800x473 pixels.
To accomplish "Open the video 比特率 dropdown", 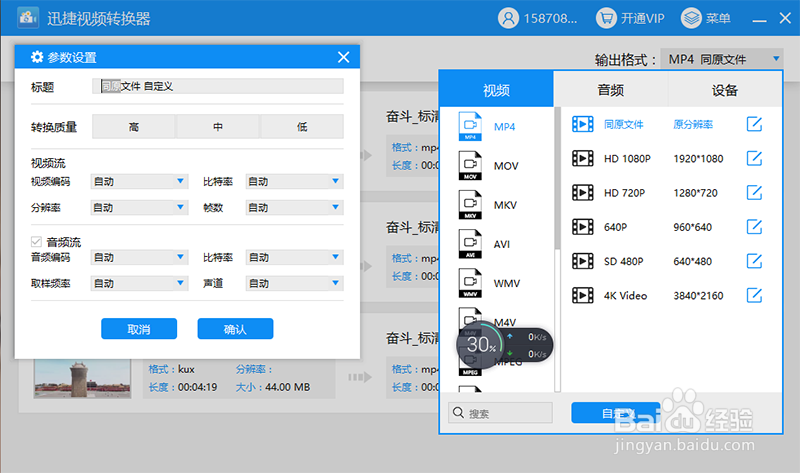I will click(294, 181).
